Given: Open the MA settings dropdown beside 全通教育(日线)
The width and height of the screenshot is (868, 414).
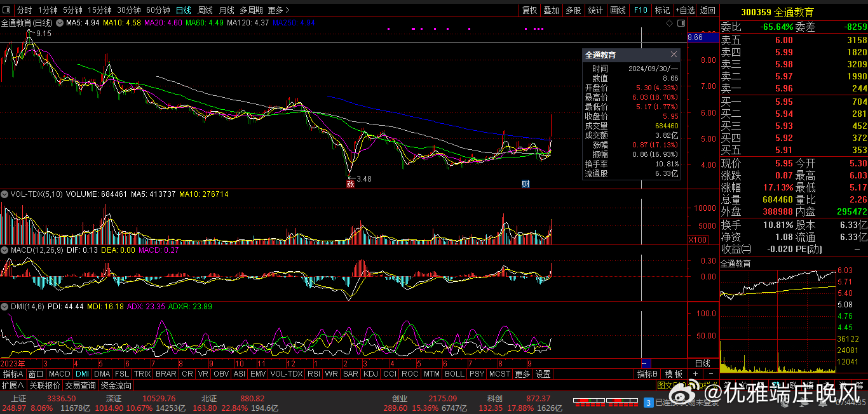Looking at the screenshot, I should click(60, 23).
